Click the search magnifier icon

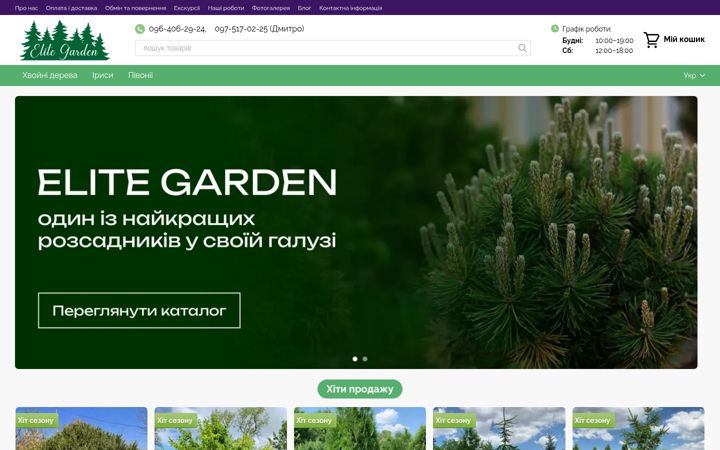tap(522, 48)
